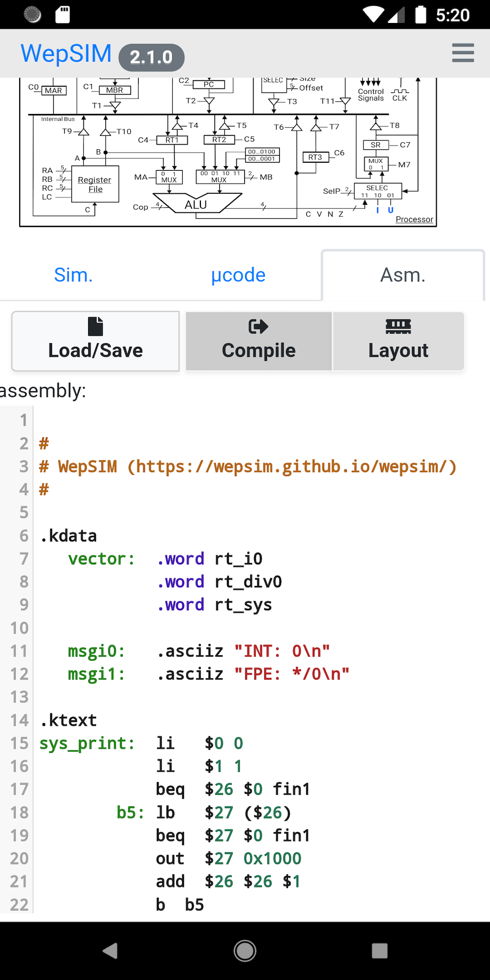Viewport: 490px width, 980px height.
Task: Click the '0x1000' operand in code
Action: tap(273, 858)
